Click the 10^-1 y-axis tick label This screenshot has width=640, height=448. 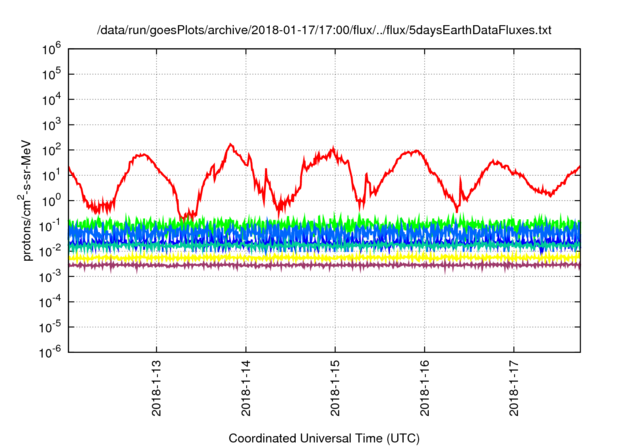pos(51,226)
